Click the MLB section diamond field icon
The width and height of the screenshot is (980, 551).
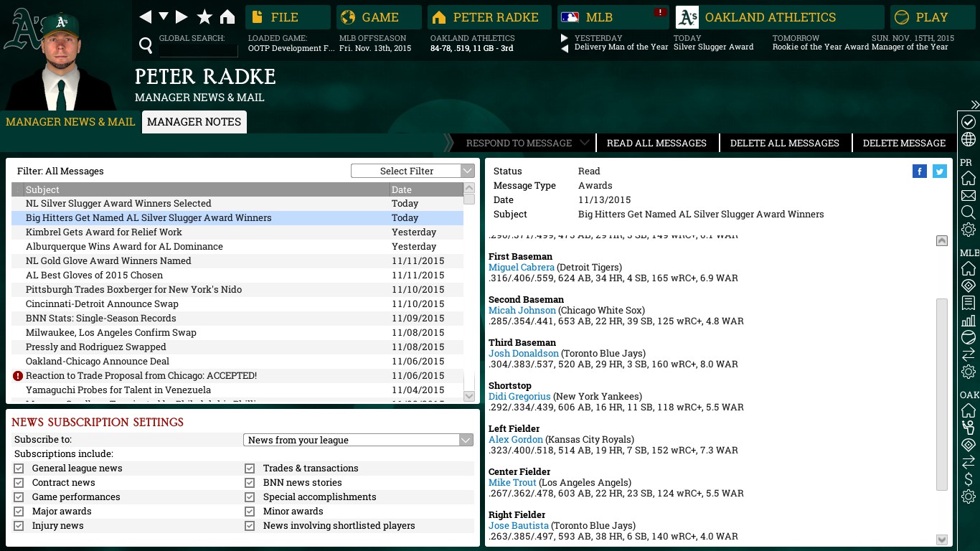969,286
